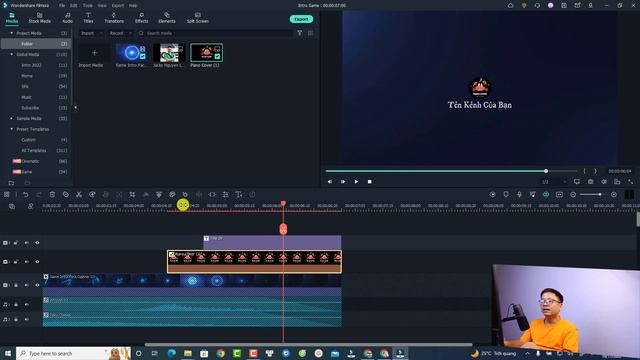Image resolution: width=640 pixels, height=360 pixels.
Task: Click the green Export button
Action: [x=301, y=19]
